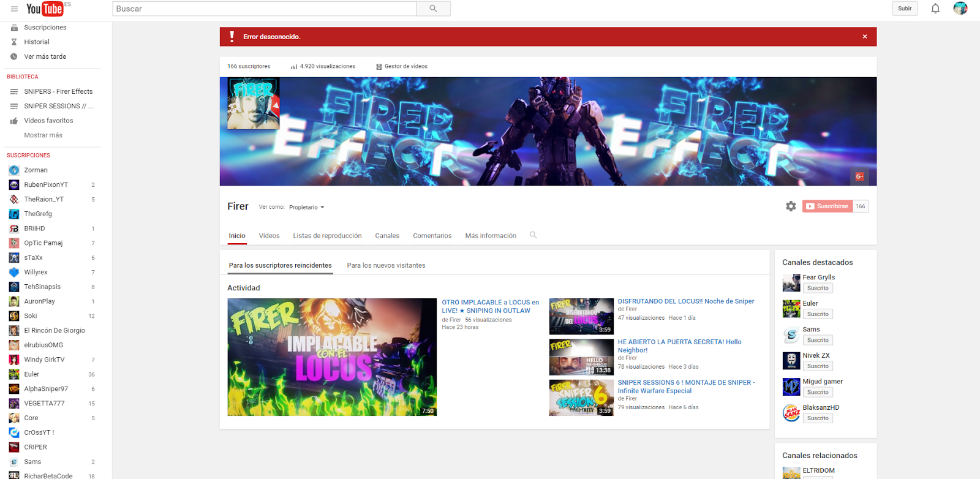Screen dimensions: 980x479
Task: Open Zorman subscription channel icon
Action: [14, 170]
